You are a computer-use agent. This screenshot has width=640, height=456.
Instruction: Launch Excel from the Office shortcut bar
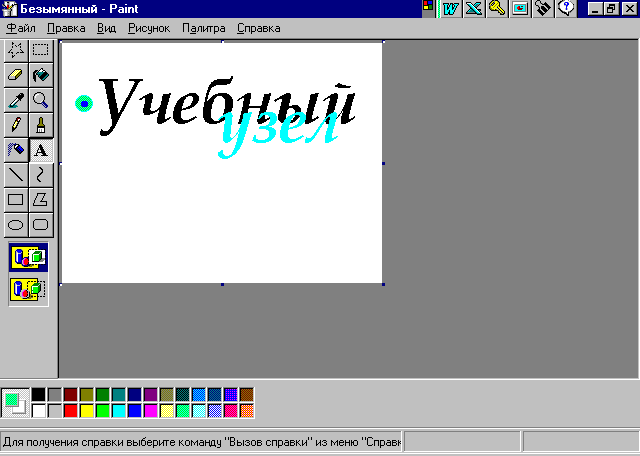474,9
